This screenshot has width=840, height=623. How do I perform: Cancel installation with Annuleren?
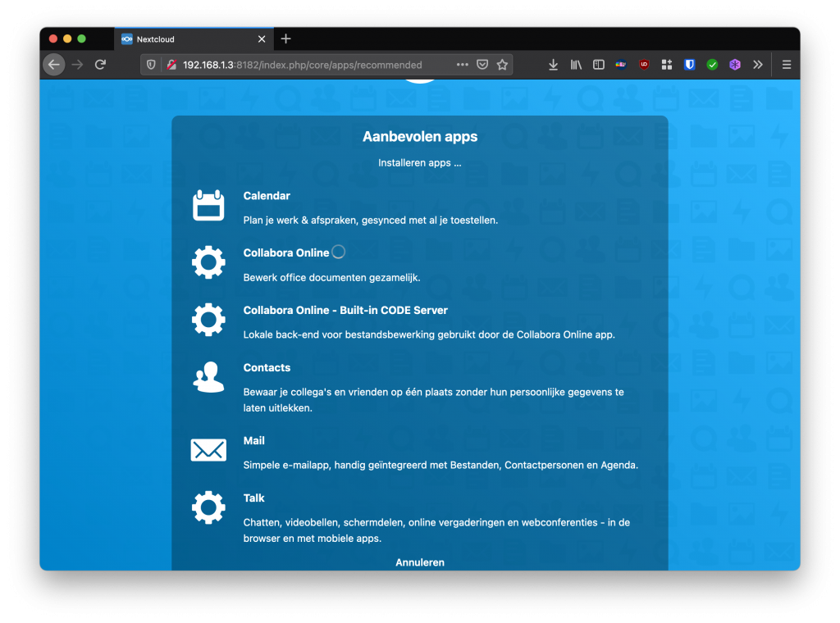click(x=420, y=562)
